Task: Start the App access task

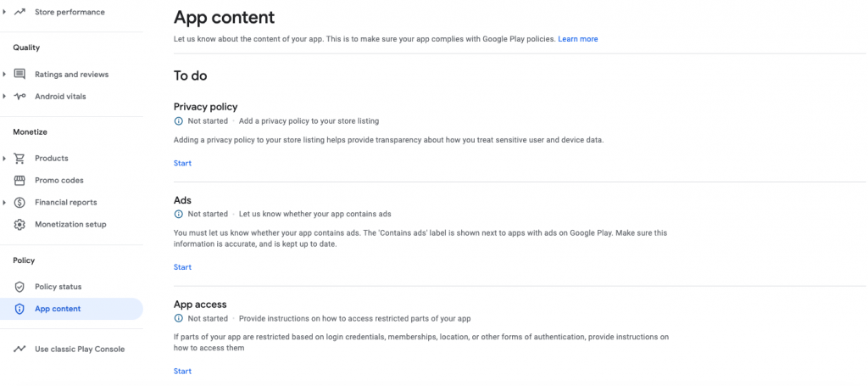Action: pos(182,372)
